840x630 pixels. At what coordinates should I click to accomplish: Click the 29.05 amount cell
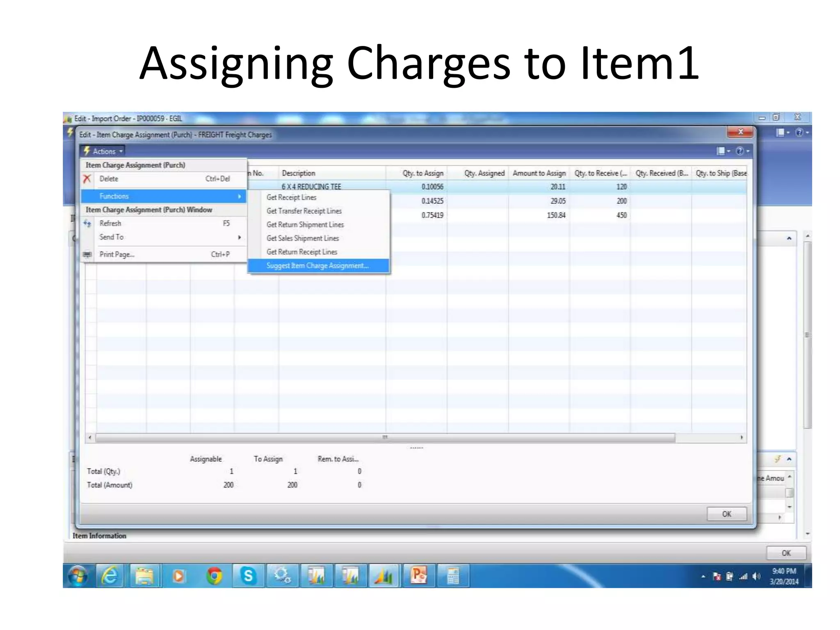pos(539,201)
